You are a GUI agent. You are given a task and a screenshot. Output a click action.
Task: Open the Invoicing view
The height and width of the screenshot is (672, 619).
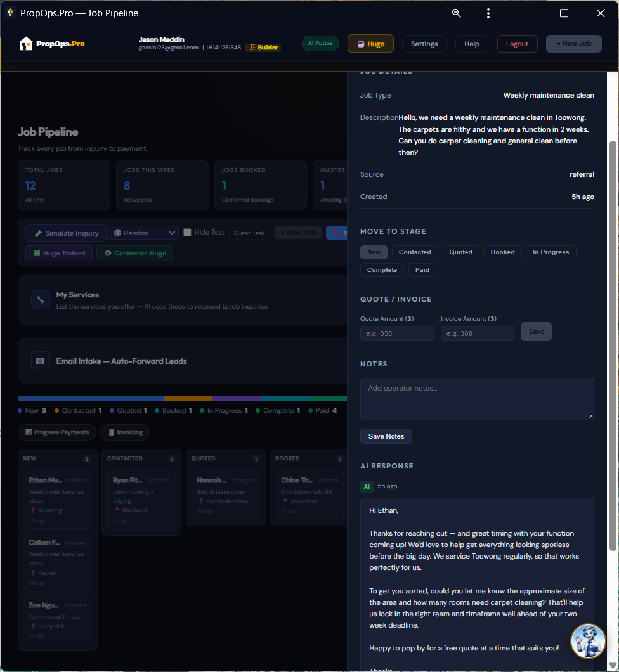pos(125,432)
